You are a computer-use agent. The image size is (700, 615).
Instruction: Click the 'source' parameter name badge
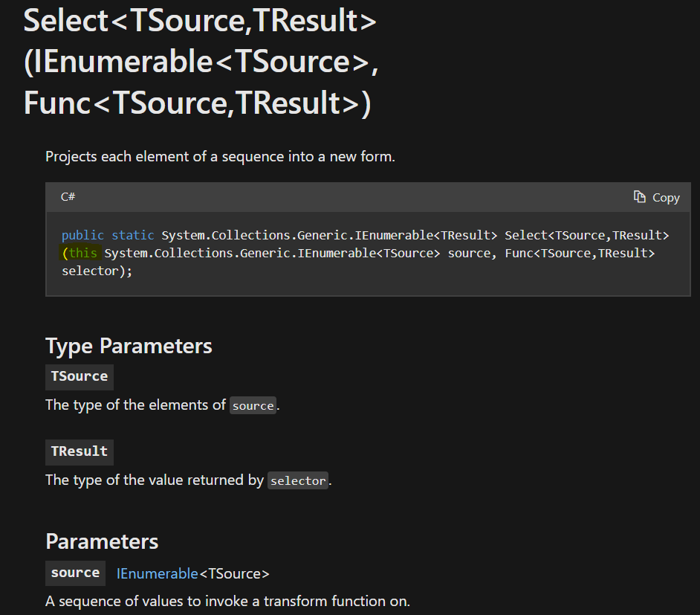75,573
